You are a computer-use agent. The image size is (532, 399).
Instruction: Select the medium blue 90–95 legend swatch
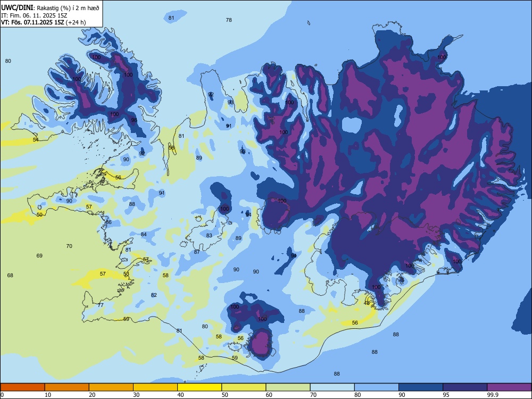tap(421, 387)
